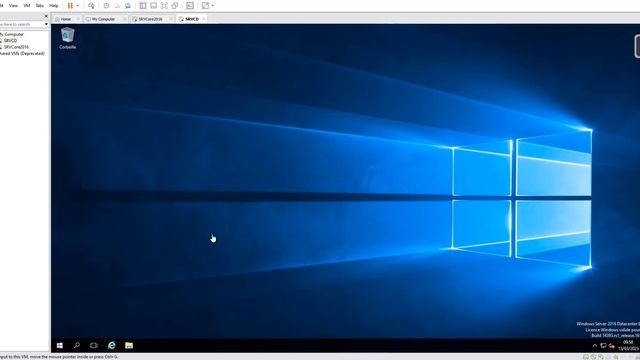Viewport: 640px width, 360px height.
Task: Show hidden tray icons chevron
Action: click(595, 346)
